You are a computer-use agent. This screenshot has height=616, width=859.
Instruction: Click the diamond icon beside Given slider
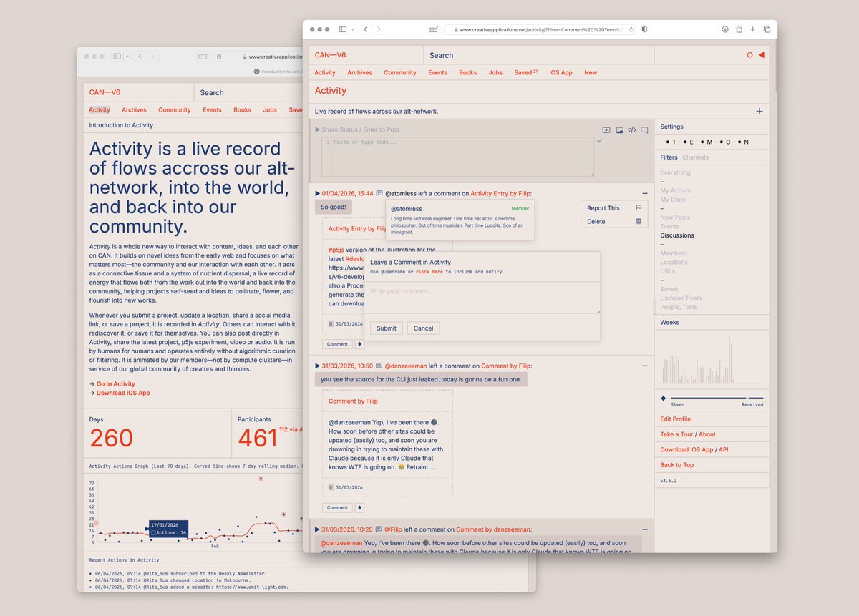[x=663, y=398]
